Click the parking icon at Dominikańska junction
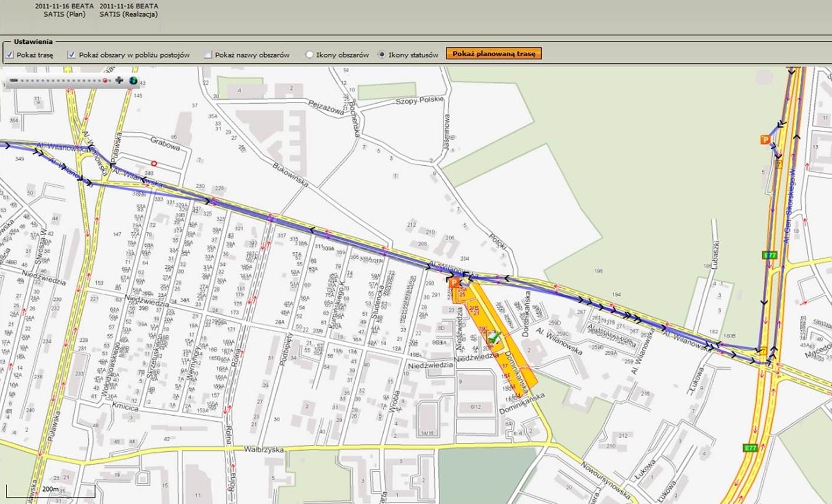832x504 pixels. (x=454, y=283)
